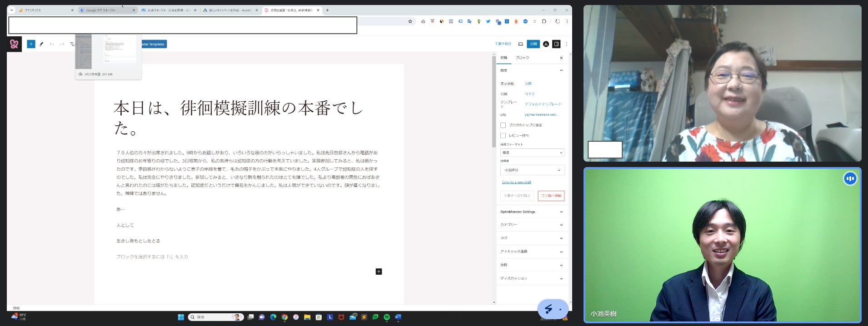This screenshot has width=868, height=326.
Task: Switch to Google タグ マネージャー browser tab
Action: [105, 10]
